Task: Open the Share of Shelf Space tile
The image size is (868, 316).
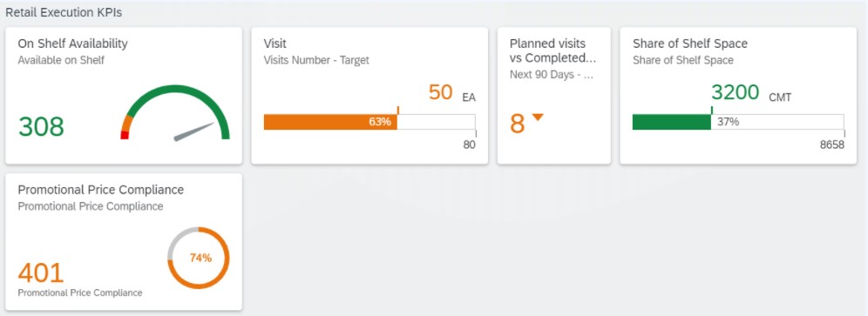Action: 738,96
